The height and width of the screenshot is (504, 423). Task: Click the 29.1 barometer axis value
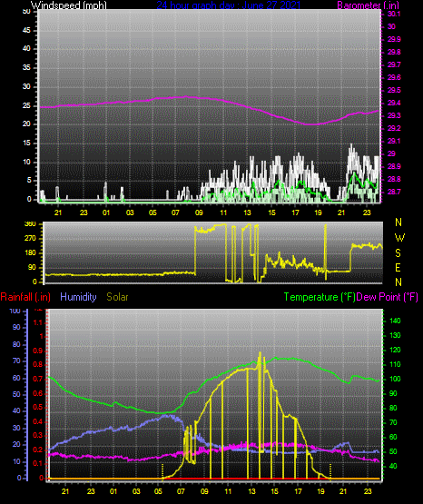(394, 141)
